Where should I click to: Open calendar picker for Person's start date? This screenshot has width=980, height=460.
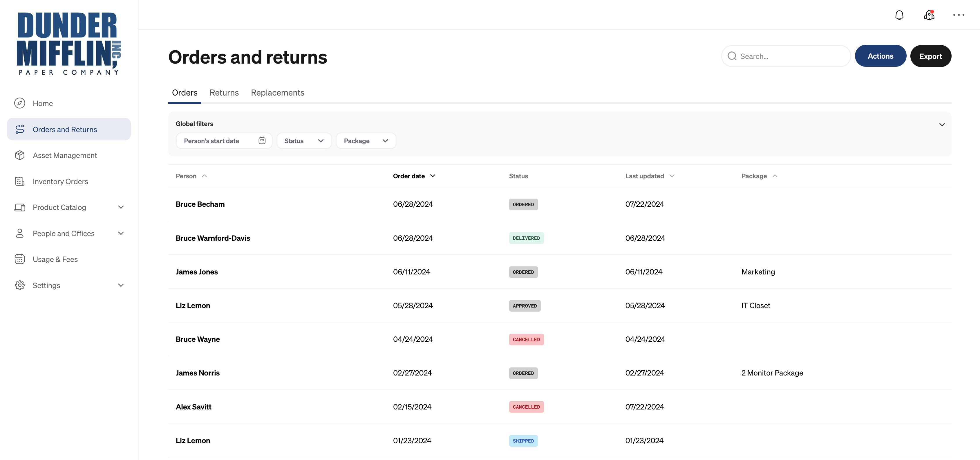(262, 141)
